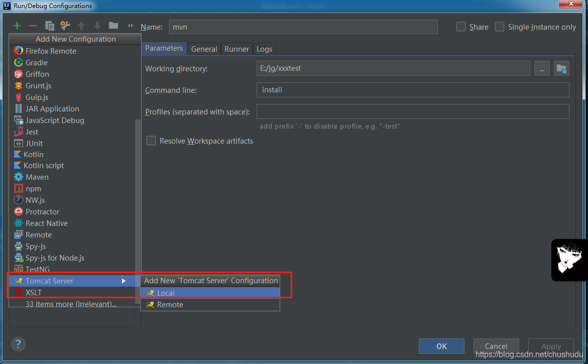Click the Profiles input field
588x364 pixels.
pos(413,112)
